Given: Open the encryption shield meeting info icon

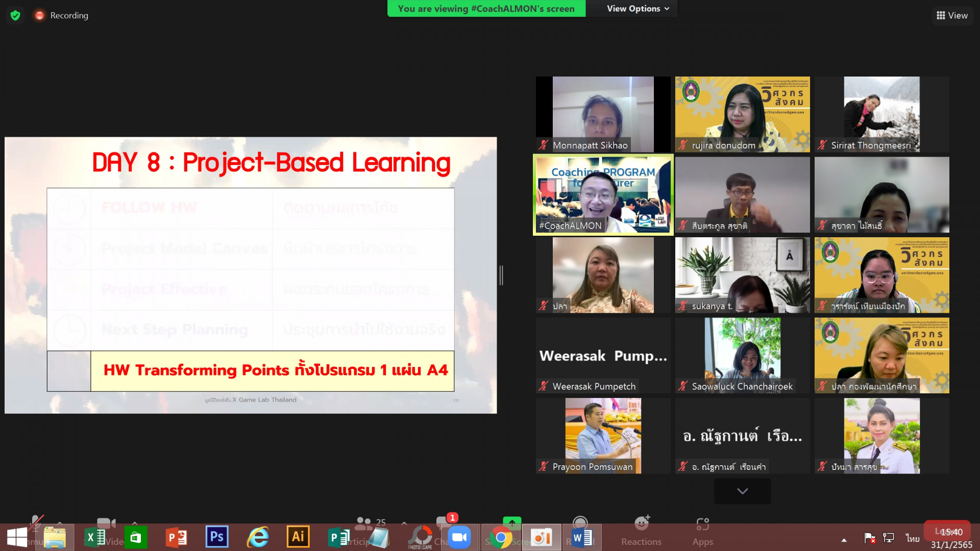Looking at the screenshot, I should 15,15.
